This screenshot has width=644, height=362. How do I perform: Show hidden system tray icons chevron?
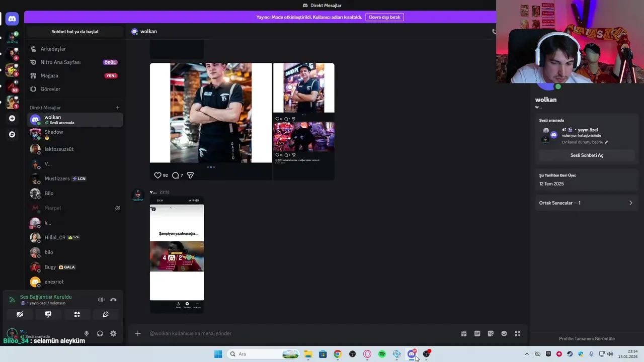[527, 354]
